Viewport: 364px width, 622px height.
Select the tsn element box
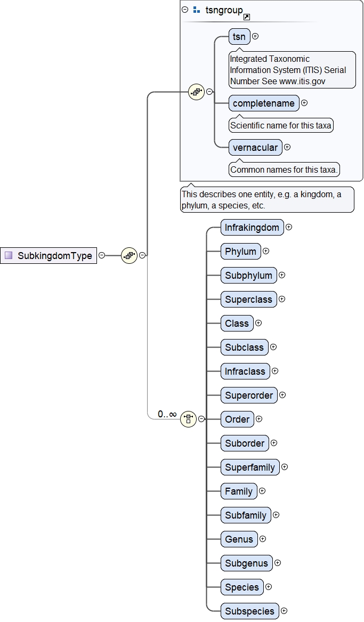tap(239, 36)
